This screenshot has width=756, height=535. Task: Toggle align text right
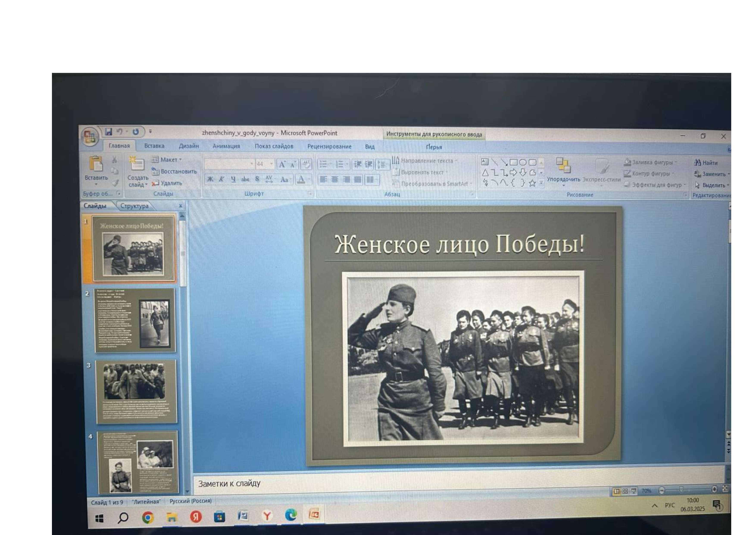coord(346,180)
